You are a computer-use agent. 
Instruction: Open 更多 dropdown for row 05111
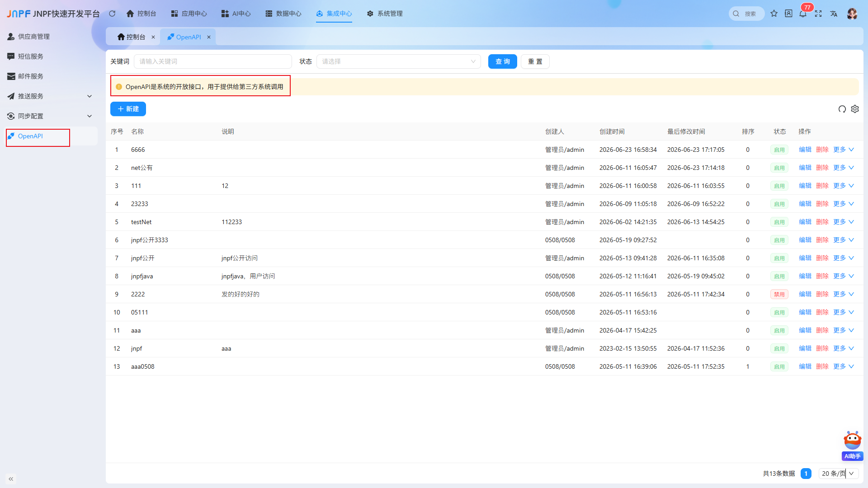(x=844, y=312)
